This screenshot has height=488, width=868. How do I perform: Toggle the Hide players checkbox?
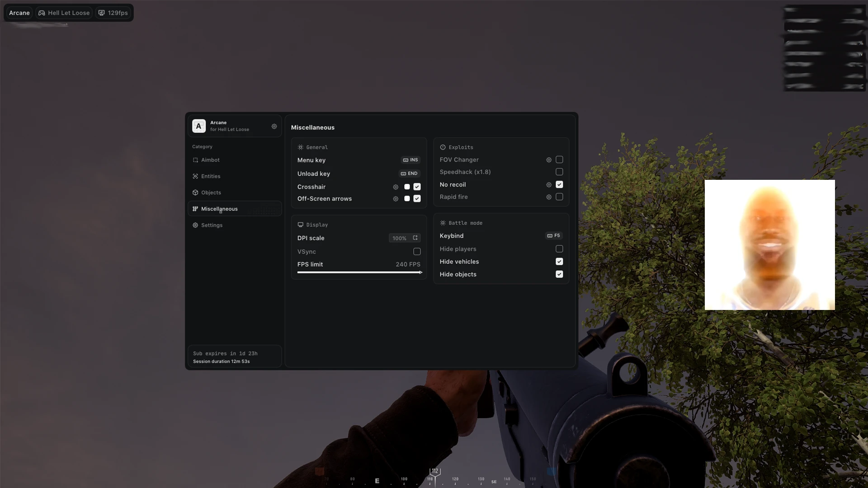coord(559,249)
